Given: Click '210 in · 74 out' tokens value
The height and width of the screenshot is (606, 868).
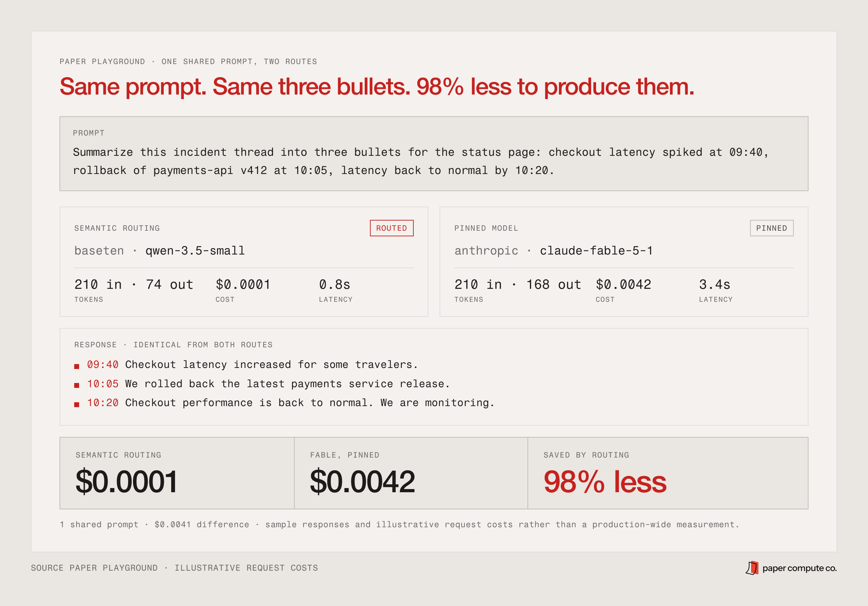Looking at the screenshot, I should tap(134, 284).
